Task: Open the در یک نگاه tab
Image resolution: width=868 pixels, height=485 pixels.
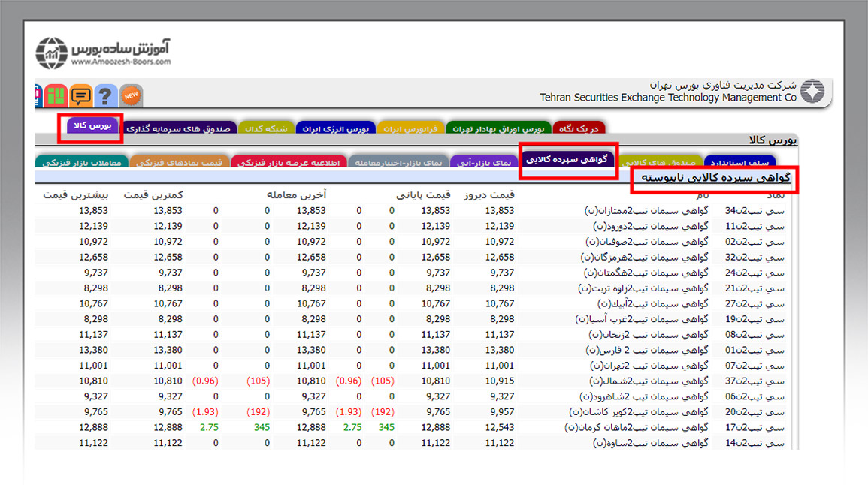Action: 579,128
